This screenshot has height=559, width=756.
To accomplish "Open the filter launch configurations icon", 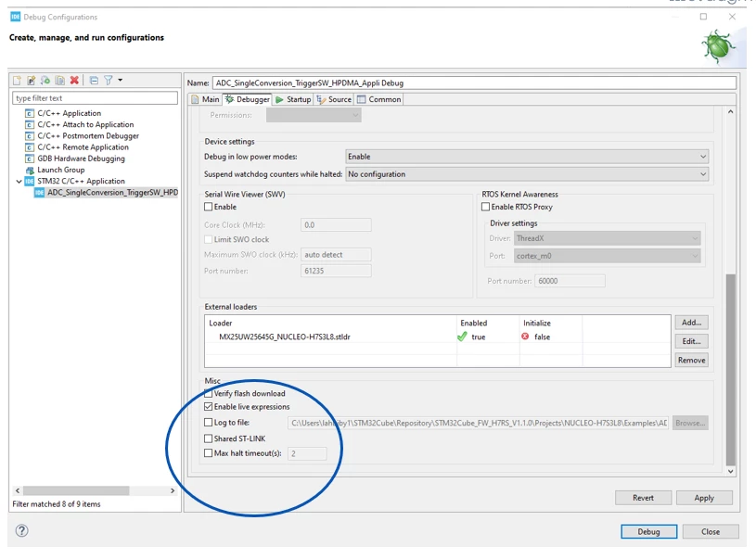I will 109,81.
